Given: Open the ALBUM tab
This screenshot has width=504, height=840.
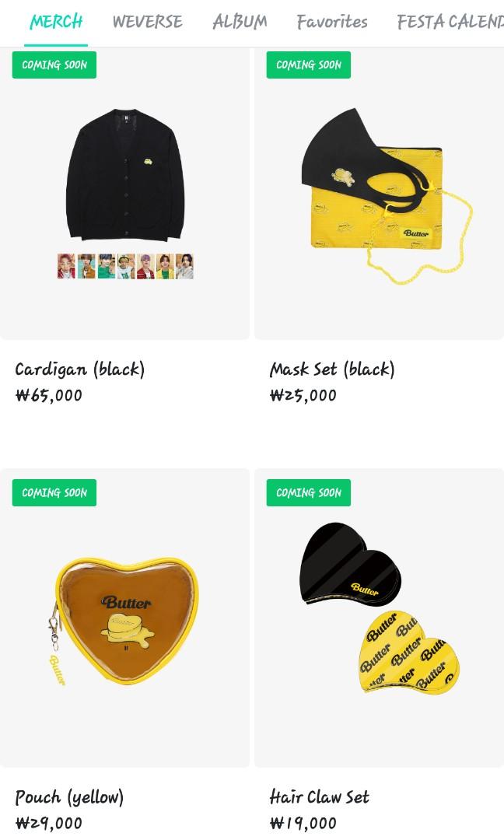Looking at the screenshot, I should tap(240, 22).
